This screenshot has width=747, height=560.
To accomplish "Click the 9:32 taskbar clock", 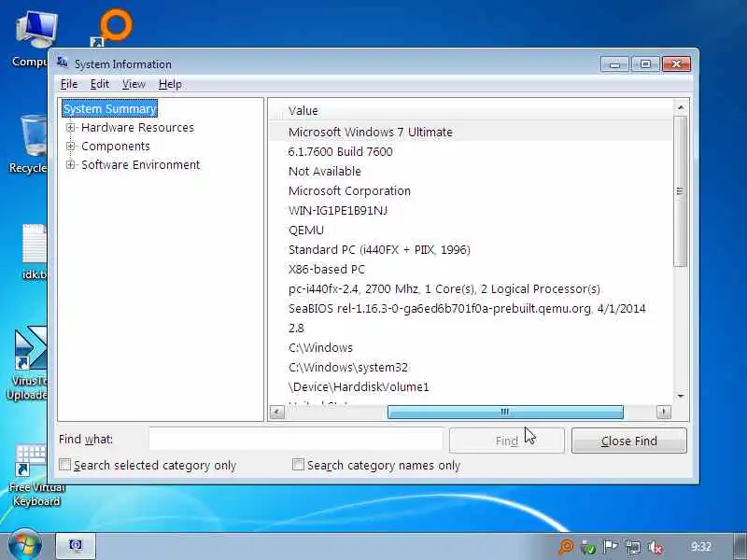I will click(701, 546).
